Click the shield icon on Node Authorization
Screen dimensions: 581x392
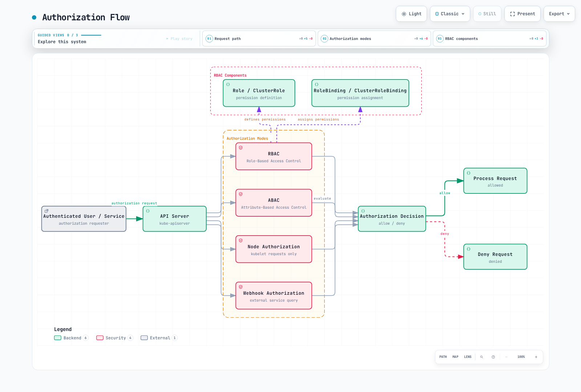[241, 241]
